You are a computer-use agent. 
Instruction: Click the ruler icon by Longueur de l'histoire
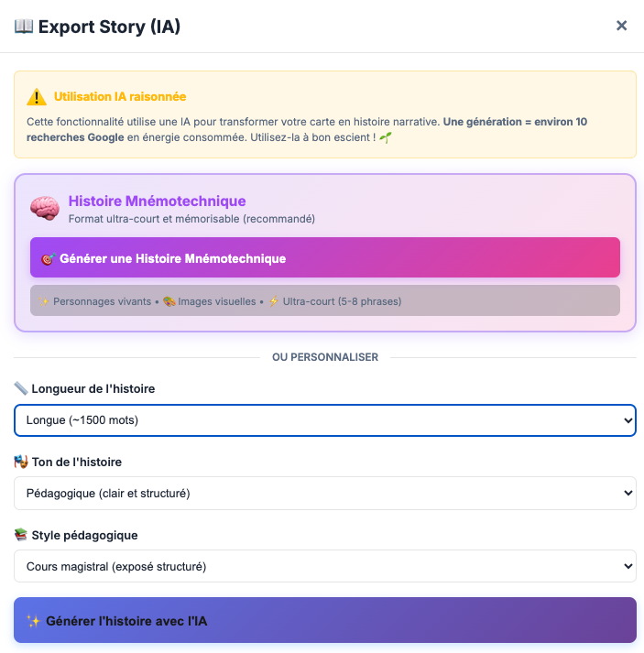click(x=21, y=388)
